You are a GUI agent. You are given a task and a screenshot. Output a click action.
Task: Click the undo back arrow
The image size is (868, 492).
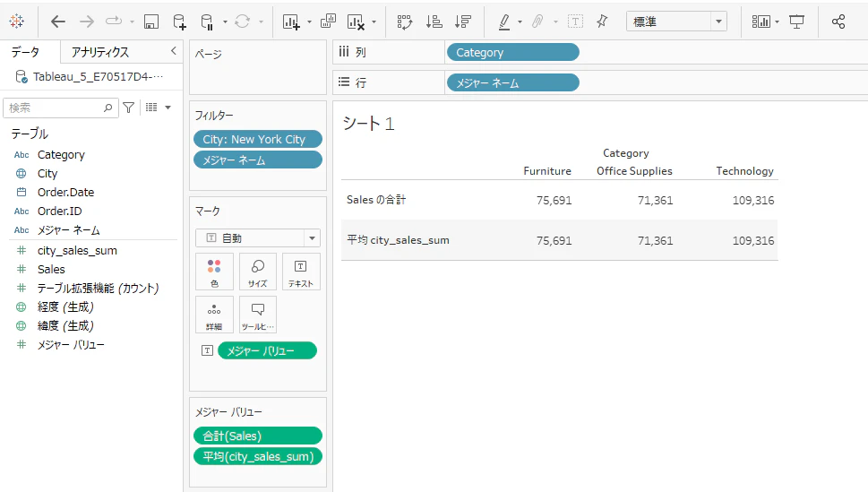58,22
